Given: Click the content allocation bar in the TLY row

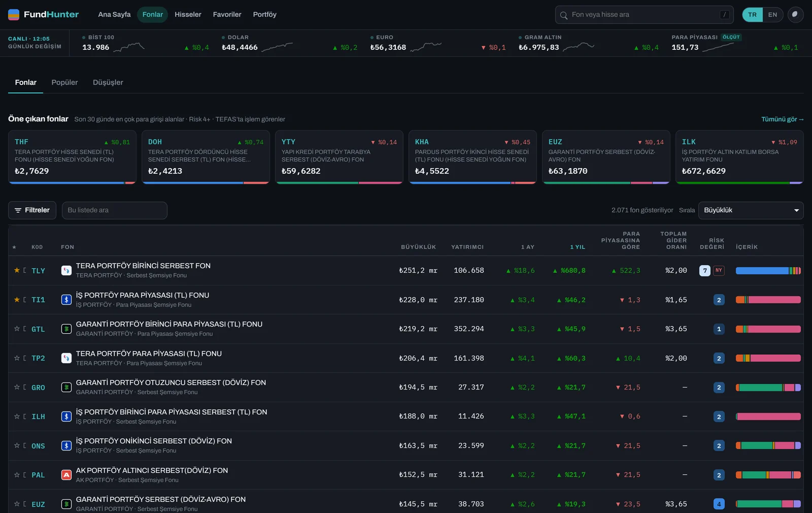Looking at the screenshot, I should click(x=768, y=271).
